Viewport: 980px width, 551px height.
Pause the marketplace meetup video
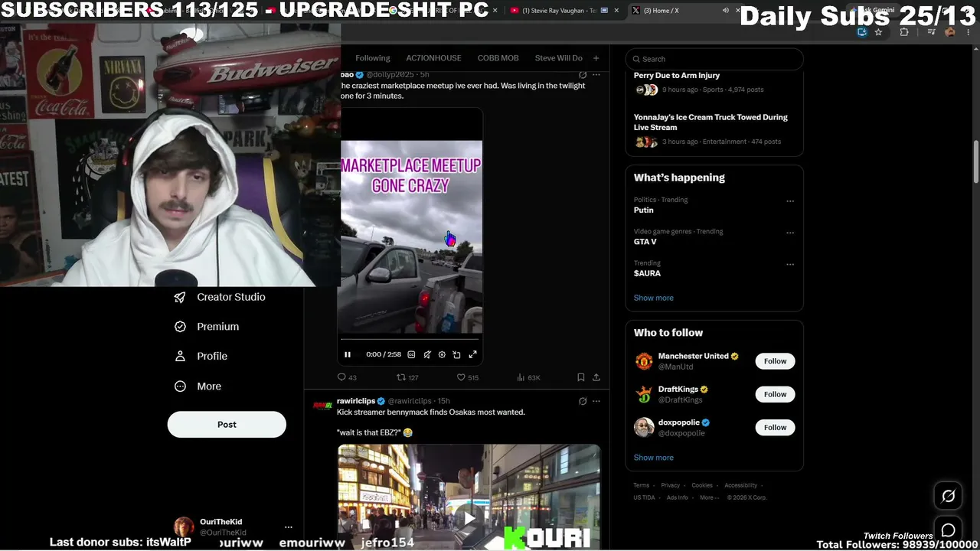(x=348, y=354)
